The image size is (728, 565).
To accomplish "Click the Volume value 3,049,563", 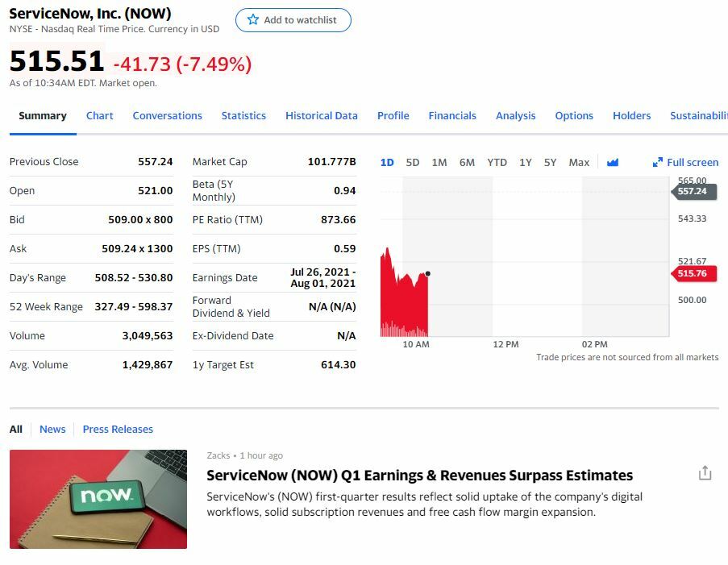I will pos(148,335).
